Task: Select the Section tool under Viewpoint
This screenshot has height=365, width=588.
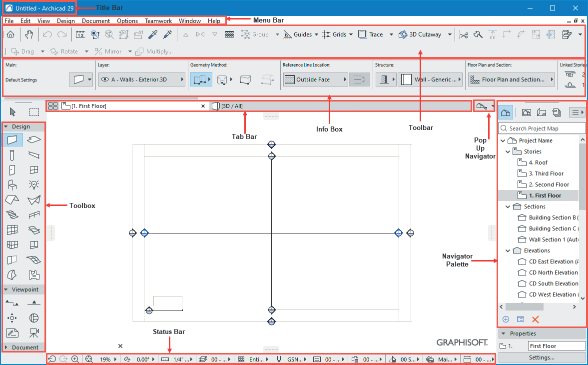Action: tap(12, 302)
